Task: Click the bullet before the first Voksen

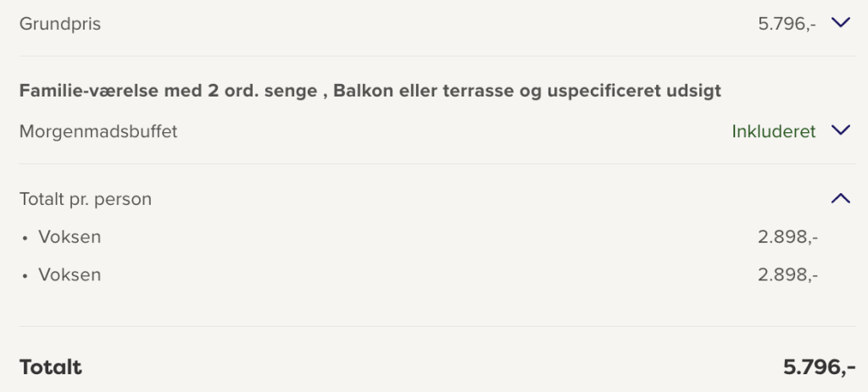Action: pos(25,238)
